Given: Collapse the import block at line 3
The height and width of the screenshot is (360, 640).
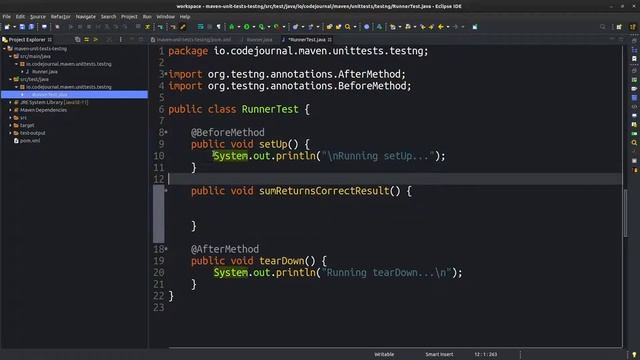Looking at the screenshot, I should tap(166, 73).
